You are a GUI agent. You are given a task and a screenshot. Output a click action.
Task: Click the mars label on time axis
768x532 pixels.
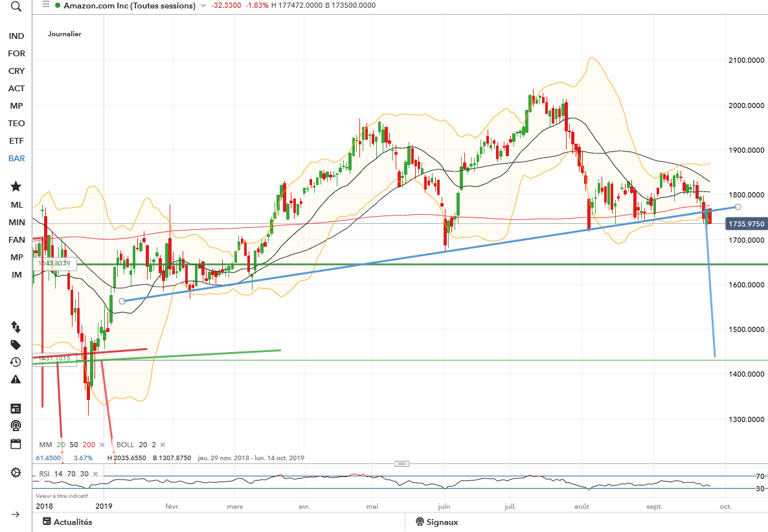[235, 507]
